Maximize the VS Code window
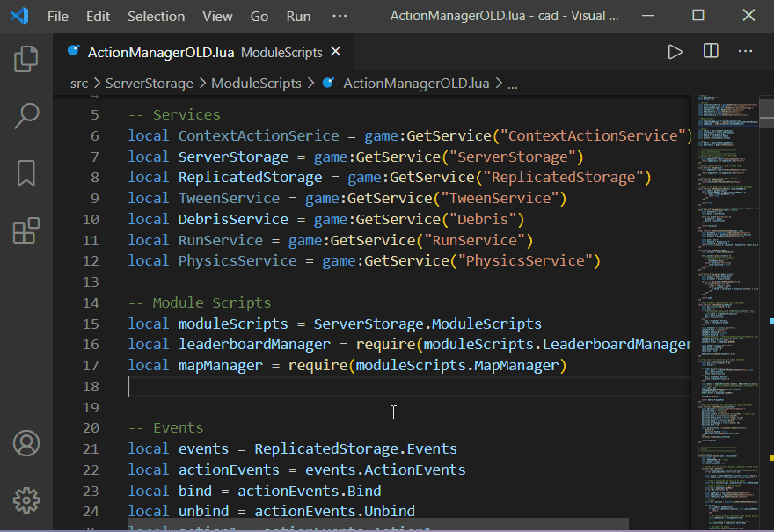The width and height of the screenshot is (774, 532). coord(698,15)
